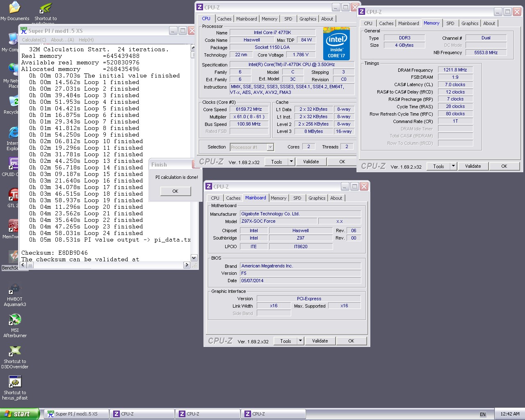Click the CPU-Z Mainboard window title icon
This screenshot has width=525, height=420.
pyautogui.click(x=208, y=186)
